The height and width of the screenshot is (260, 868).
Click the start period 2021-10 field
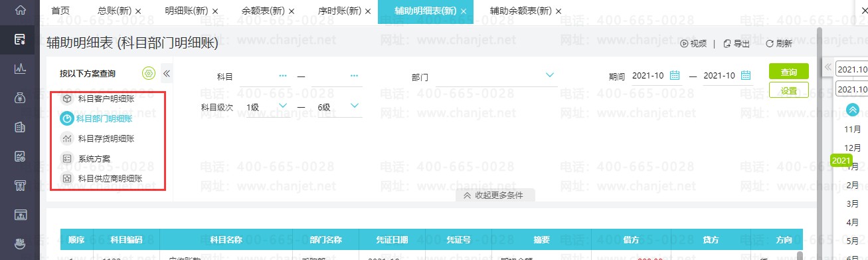tap(648, 76)
